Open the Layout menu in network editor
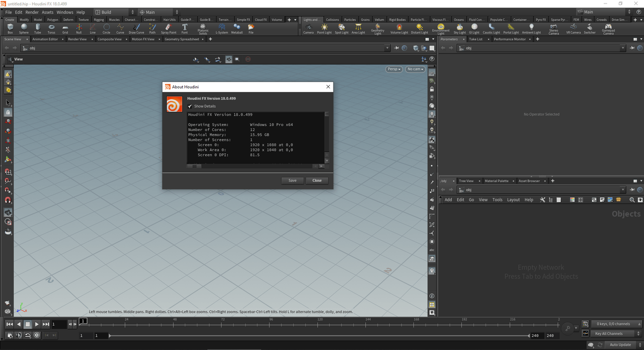644x350 pixels. click(x=513, y=199)
